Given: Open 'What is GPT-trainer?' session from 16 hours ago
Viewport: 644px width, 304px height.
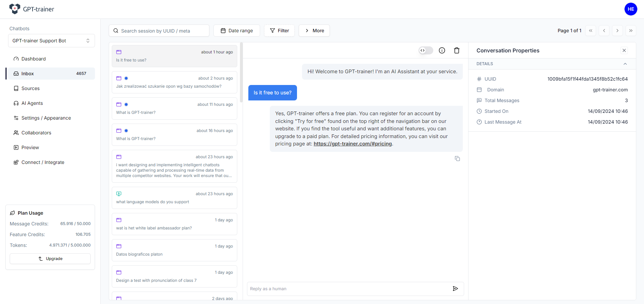Looking at the screenshot, I should tap(175, 135).
